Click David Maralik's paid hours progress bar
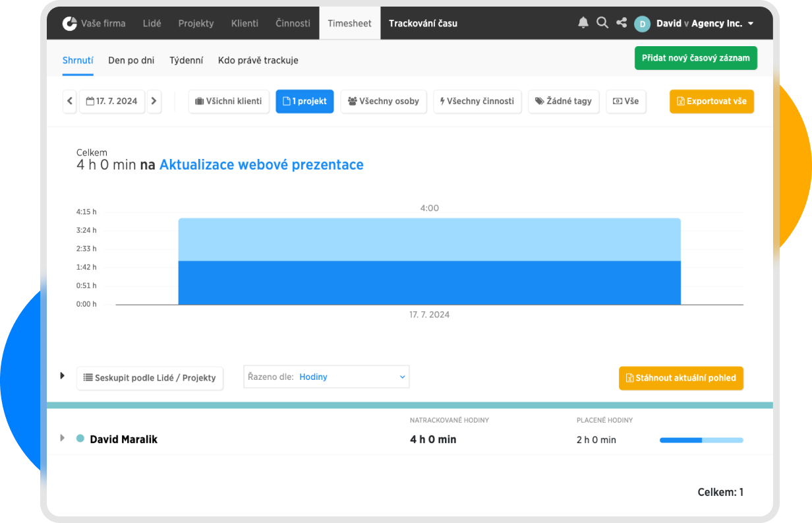Screen dimensions: 812x523 [x=701, y=440]
